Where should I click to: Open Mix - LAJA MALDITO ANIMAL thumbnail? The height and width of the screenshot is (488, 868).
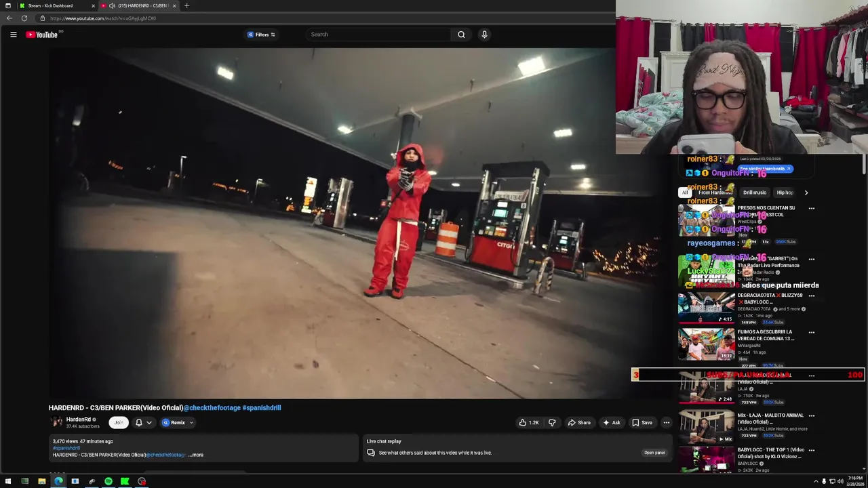pyautogui.click(x=706, y=427)
